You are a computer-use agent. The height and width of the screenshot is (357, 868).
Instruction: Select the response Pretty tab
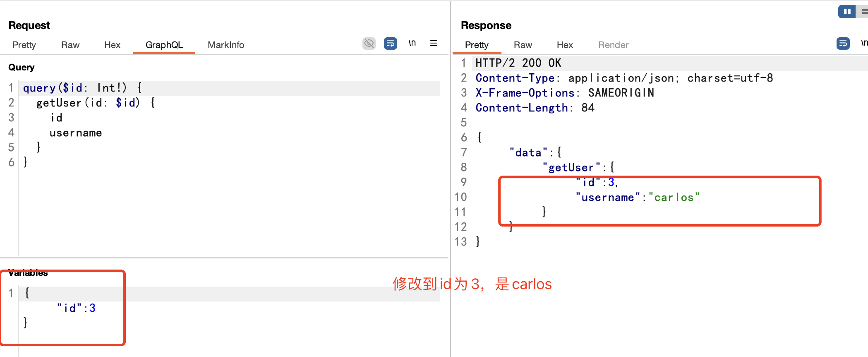(477, 45)
